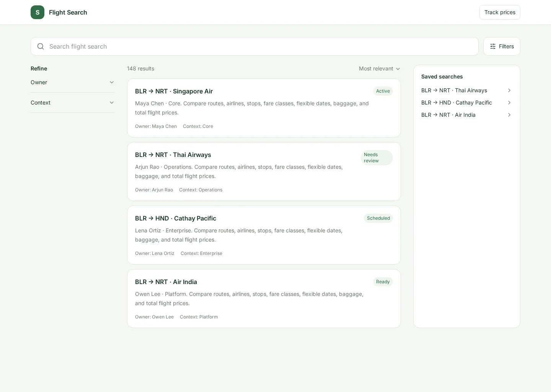The image size is (551, 392).
Task: Open BLR → HND · Cathay Pacific result title
Action: (176, 218)
